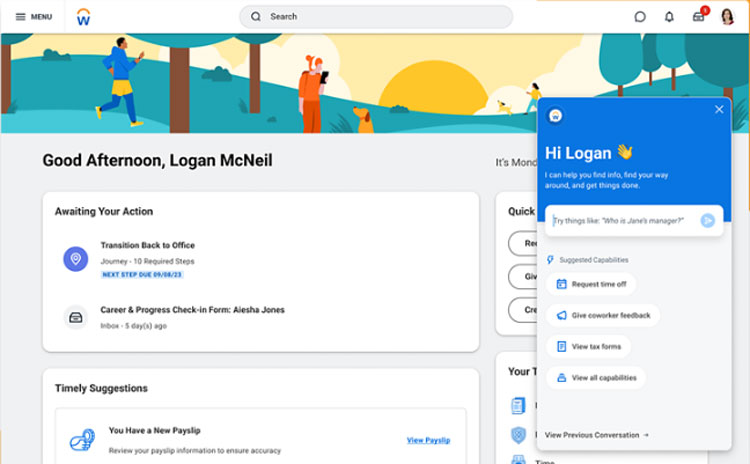Select Request time off suggestion
Viewport: 750px width, 464px height.
[x=591, y=284]
